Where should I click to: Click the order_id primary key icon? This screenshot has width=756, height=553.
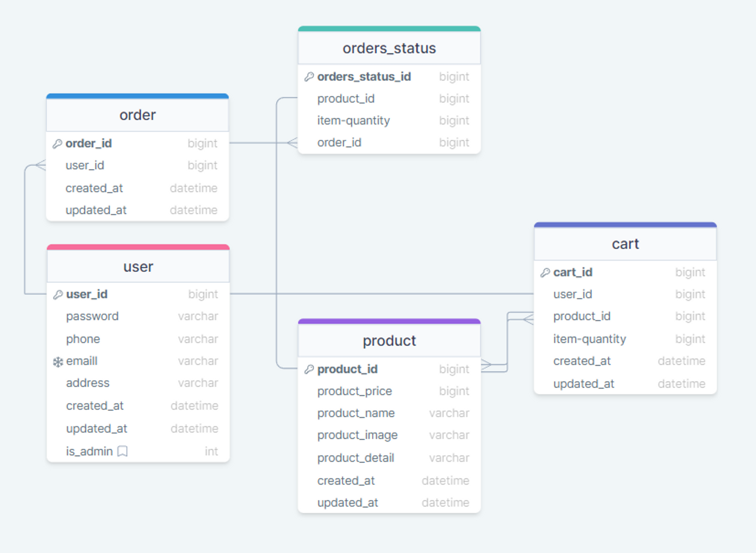tap(57, 144)
